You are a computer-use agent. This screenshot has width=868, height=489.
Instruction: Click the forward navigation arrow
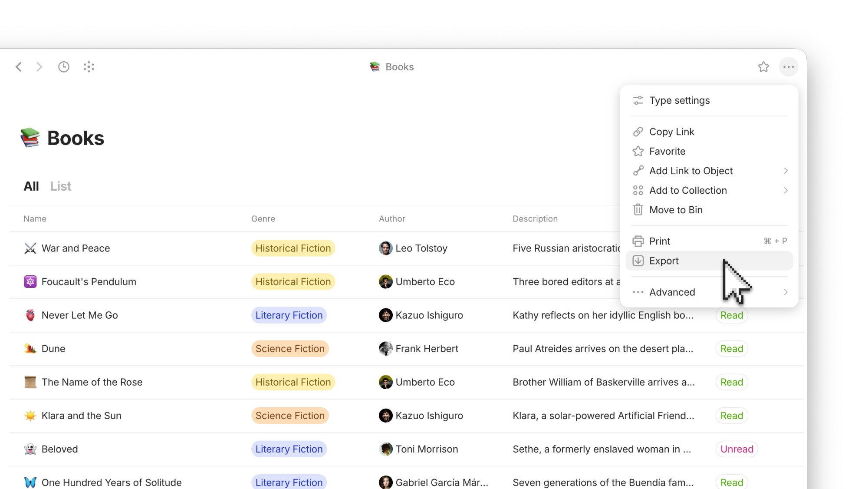39,67
